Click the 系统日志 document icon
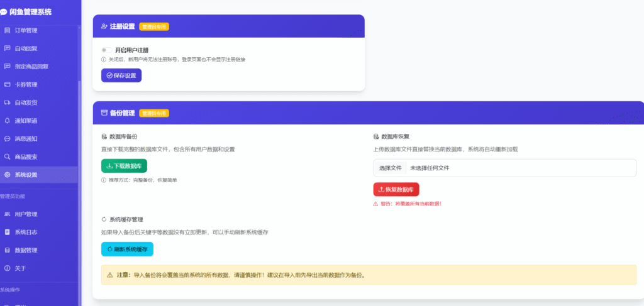This screenshot has height=306, width=644. (x=7, y=232)
